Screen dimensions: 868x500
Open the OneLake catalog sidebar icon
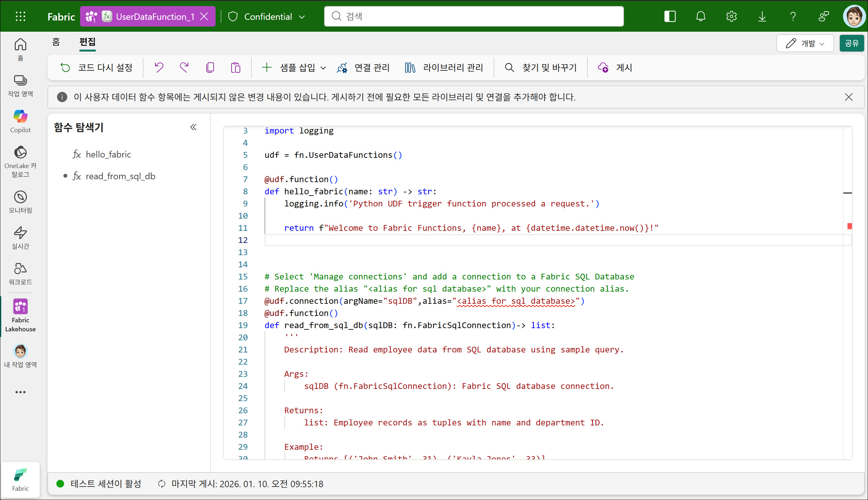pyautogui.click(x=20, y=161)
